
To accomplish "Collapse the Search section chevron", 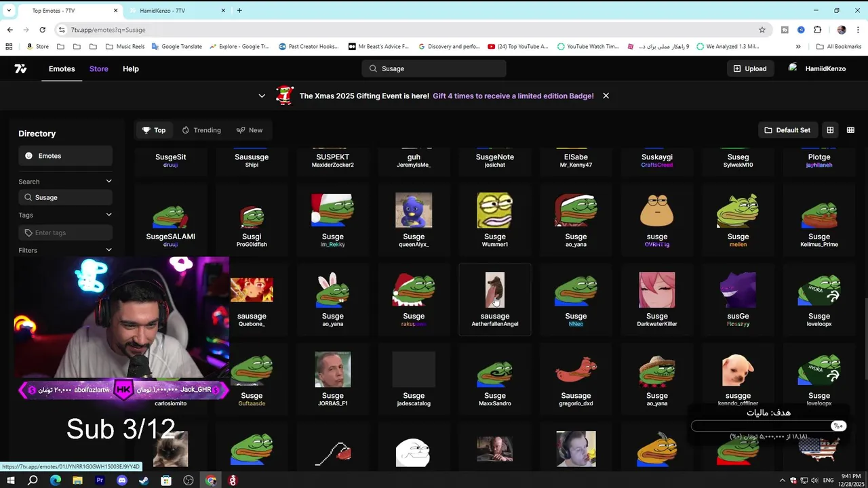I will [108, 181].
